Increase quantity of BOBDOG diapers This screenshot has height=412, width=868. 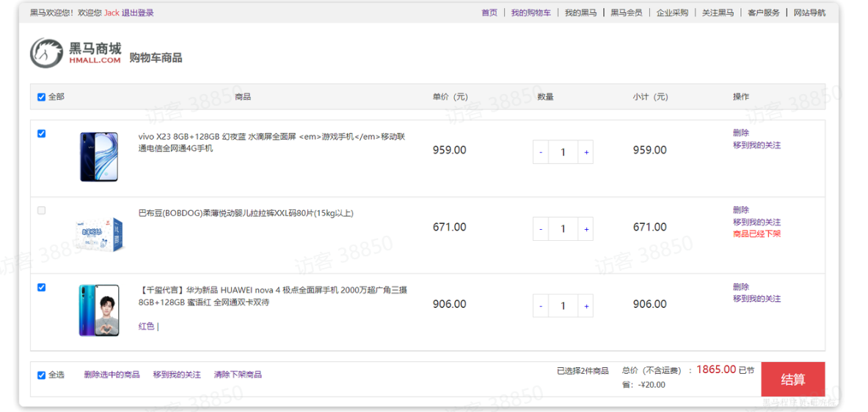586,228
